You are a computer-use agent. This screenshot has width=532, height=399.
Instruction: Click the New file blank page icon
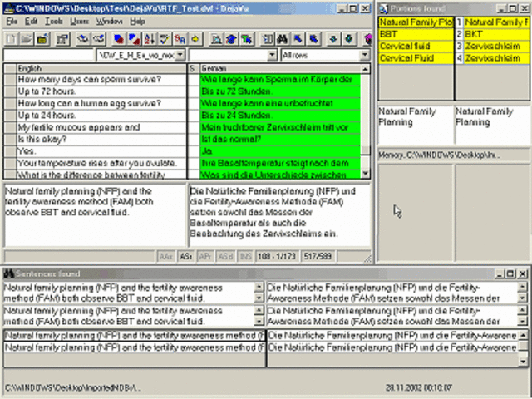[x=12, y=39]
